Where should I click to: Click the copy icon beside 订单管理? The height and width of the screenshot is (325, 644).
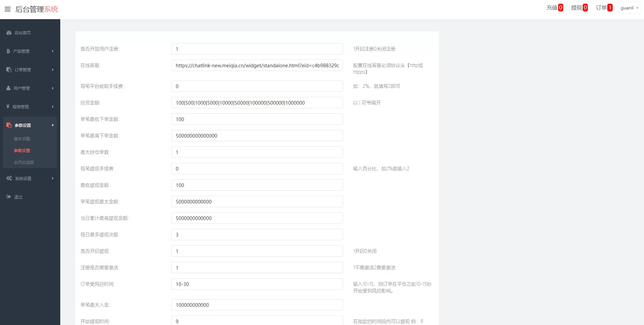pyautogui.click(x=9, y=70)
